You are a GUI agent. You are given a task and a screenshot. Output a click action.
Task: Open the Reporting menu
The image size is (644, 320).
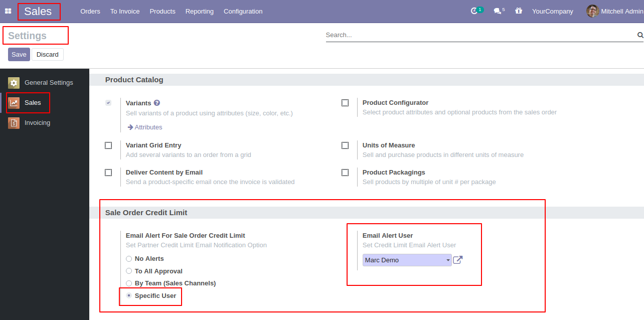click(x=200, y=11)
